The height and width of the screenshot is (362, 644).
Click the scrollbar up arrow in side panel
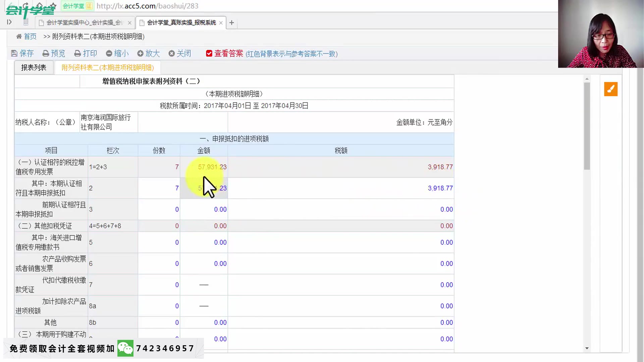pos(586,78)
